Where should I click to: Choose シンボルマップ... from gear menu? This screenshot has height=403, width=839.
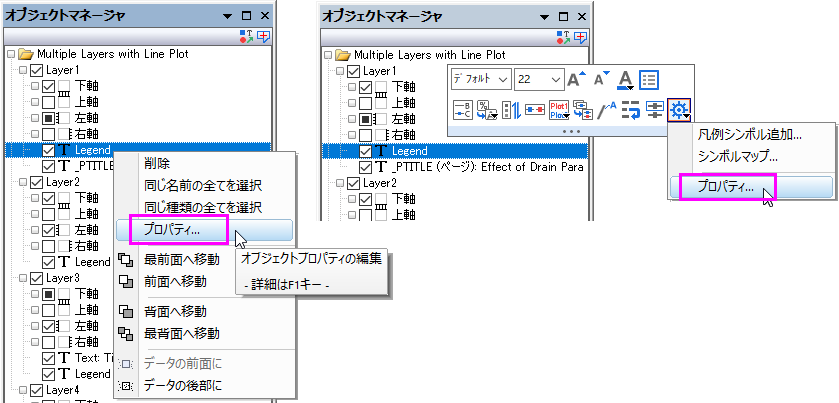[x=737, y=157]
